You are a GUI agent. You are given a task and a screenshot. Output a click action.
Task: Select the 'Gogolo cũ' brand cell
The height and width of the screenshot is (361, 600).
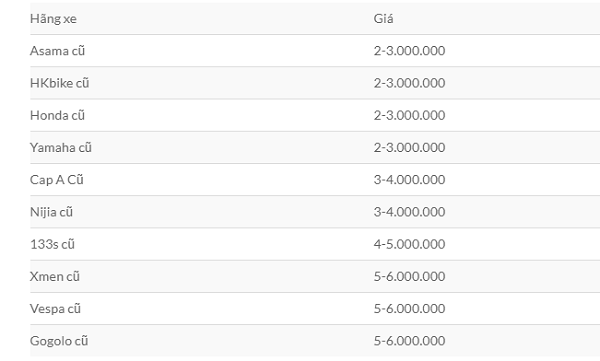[59, 341]
